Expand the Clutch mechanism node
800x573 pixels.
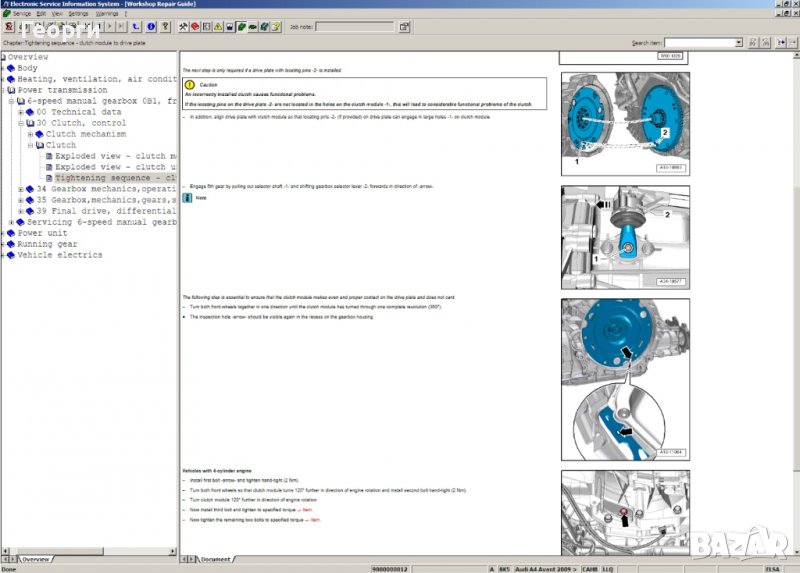[x=30, y=134]
